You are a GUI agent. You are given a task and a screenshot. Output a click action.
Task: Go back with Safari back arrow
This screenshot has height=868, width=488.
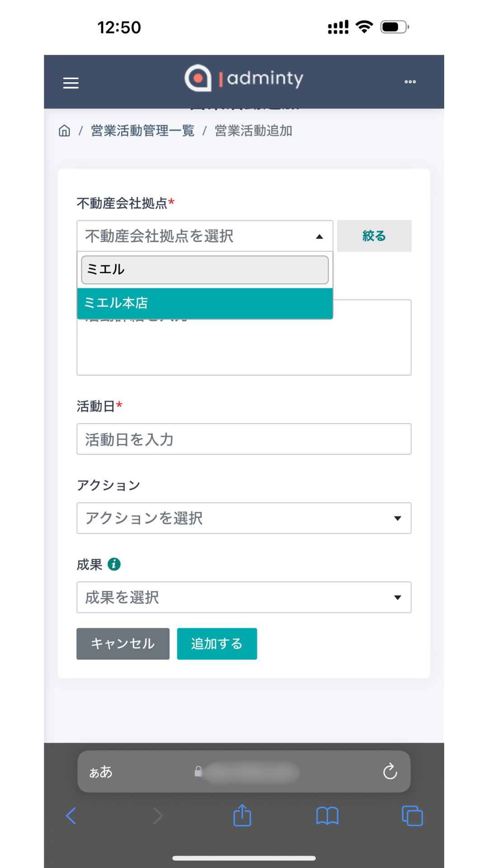tap(71, 816)
